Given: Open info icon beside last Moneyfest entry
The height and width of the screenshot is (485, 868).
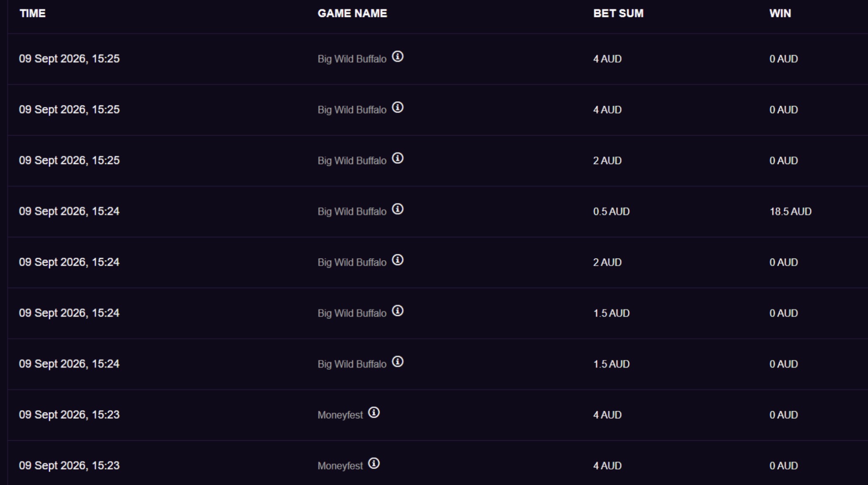Looking at the screenshot, I should coord(374,463).
